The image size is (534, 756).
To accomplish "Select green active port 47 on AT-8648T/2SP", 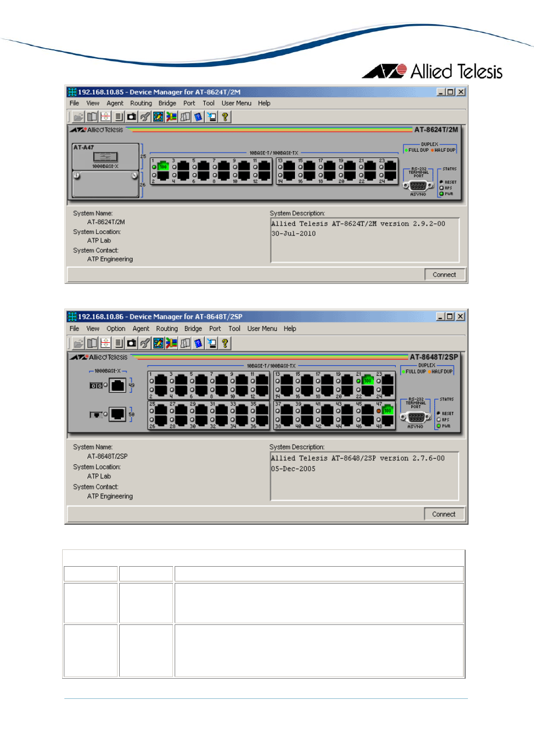I will [387, 410].
